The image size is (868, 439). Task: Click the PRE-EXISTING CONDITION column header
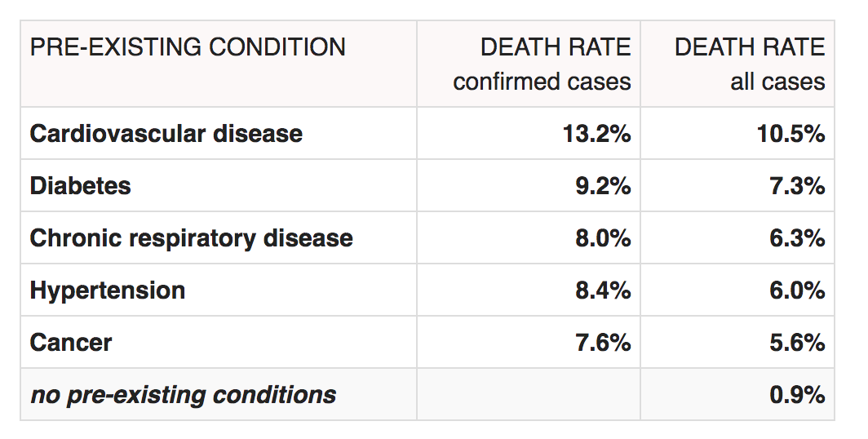(188, 47)
